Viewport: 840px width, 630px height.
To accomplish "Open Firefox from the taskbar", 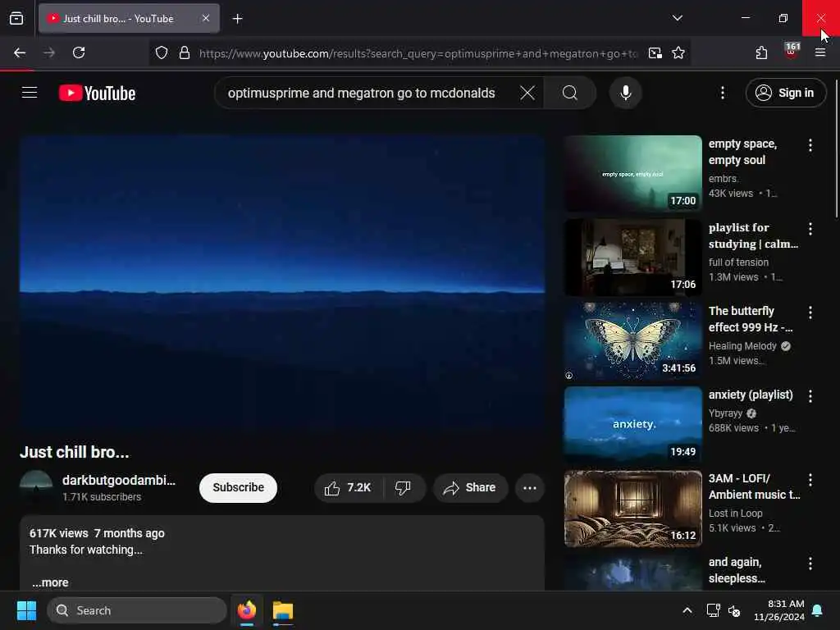I will [247, 610].
